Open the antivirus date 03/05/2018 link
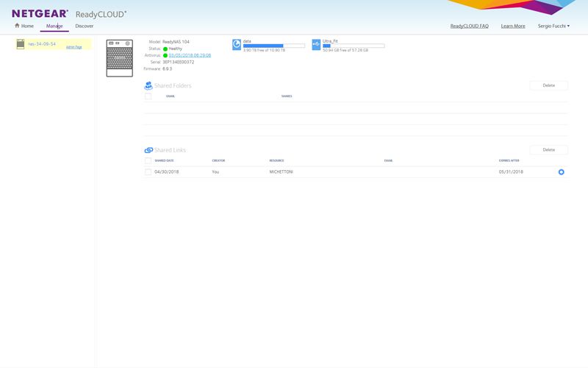This screenshot has width=588, height=368. click(x=190, y=55)
